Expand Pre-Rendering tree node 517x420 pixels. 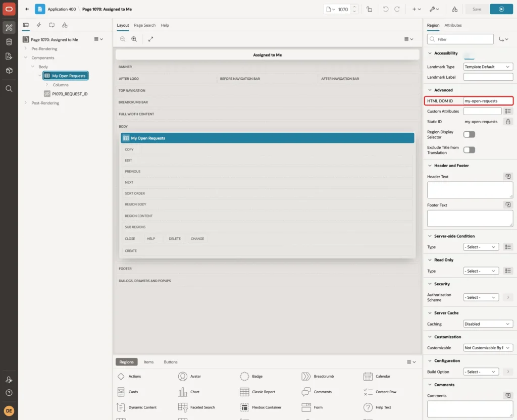point(26,48)
